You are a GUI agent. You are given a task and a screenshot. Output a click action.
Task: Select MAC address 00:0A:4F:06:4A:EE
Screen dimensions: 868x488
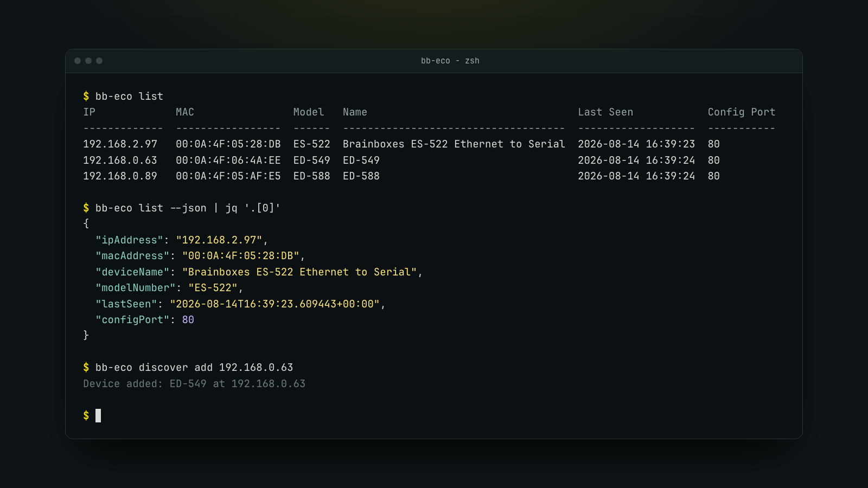(x=228, y=160)
